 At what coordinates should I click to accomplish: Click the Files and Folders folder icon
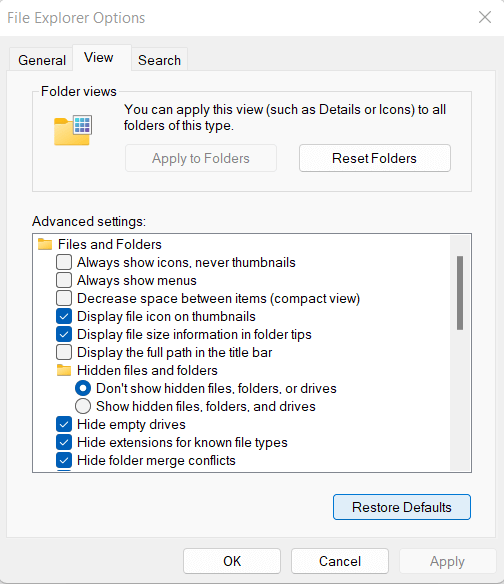coord(45,244)
